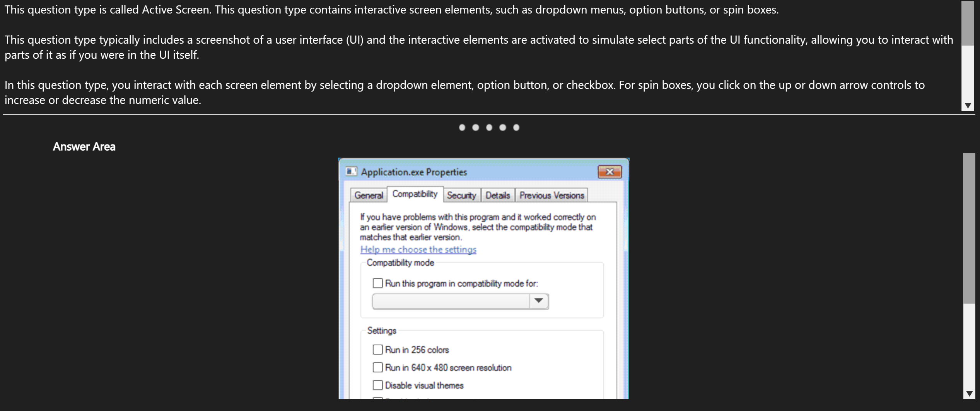980x411 pixels.
Task: Select the Security tab
Action: coord(462,195)
